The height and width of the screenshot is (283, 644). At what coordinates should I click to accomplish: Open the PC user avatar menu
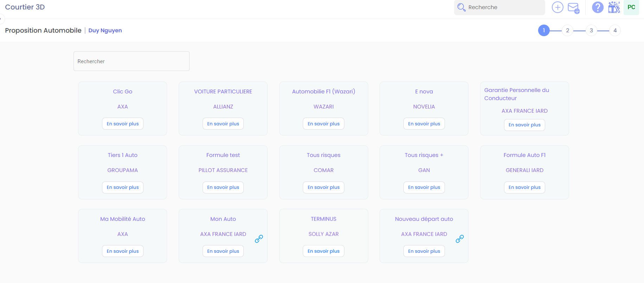[631, 7]
